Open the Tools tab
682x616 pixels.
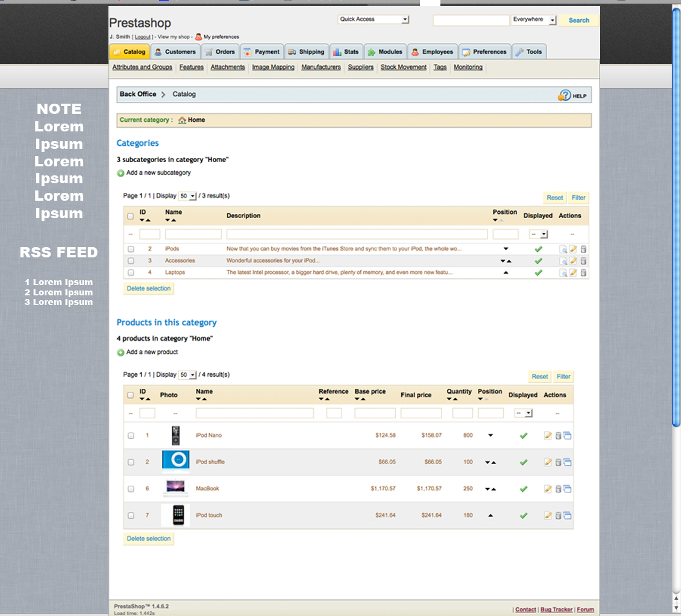[529, 52]
